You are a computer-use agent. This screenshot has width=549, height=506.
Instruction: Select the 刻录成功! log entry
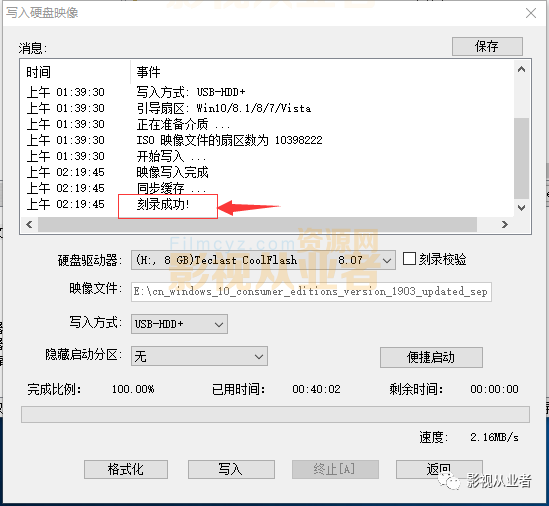[x=163, y=204]
